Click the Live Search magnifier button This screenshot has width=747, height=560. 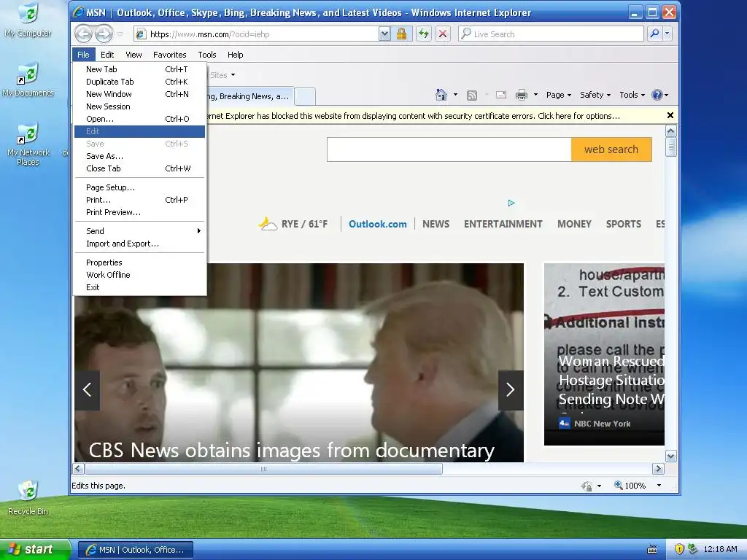tap(654, 34)
